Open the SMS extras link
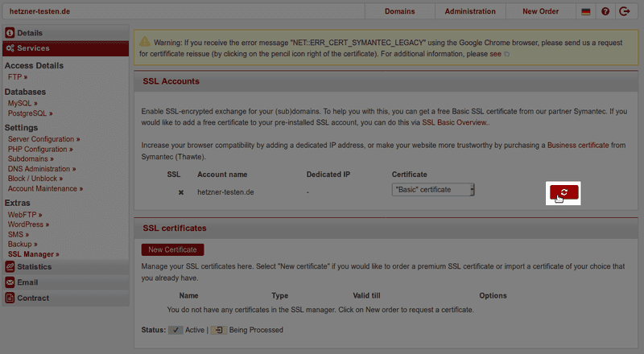Viewport: 644px width, 354px height. pyautogui.click(x=19, y=235)
